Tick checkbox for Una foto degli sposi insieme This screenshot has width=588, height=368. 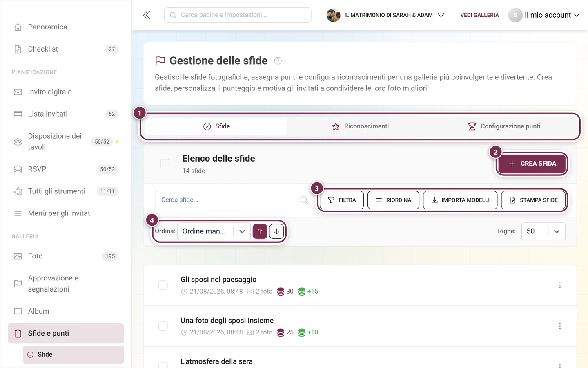coord(163,326)
